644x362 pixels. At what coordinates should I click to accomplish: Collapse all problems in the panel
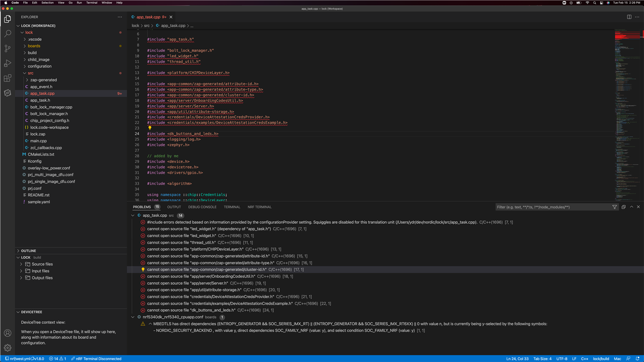pos(623,207)
